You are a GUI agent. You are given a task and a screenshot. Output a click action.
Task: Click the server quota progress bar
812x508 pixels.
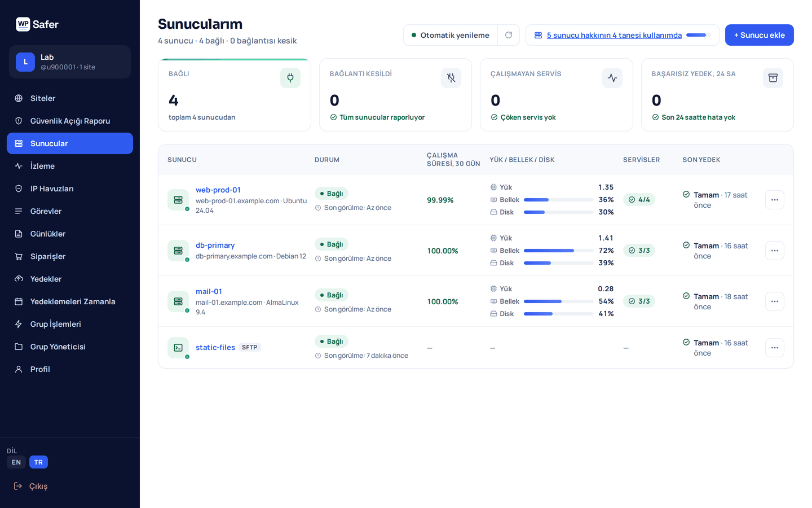pos(699,35)
